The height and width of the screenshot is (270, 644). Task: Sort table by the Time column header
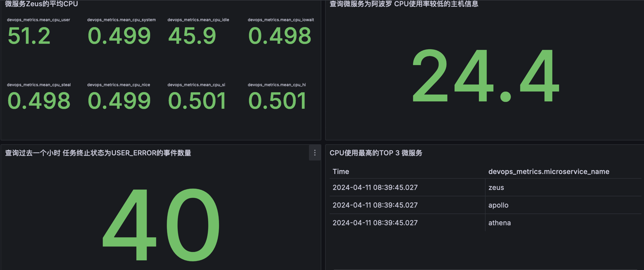341,171
